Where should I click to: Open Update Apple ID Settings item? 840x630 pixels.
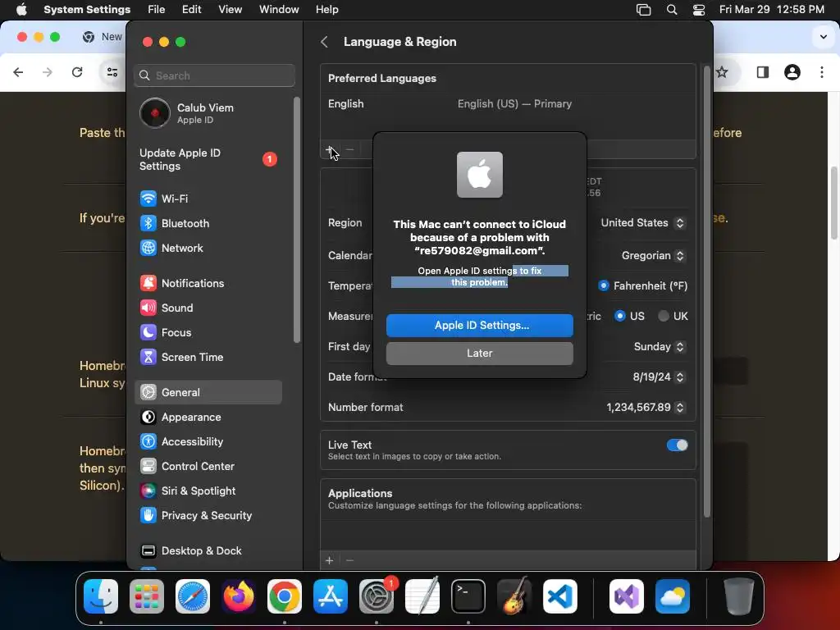pyautogui.click(x=208, y=160)
